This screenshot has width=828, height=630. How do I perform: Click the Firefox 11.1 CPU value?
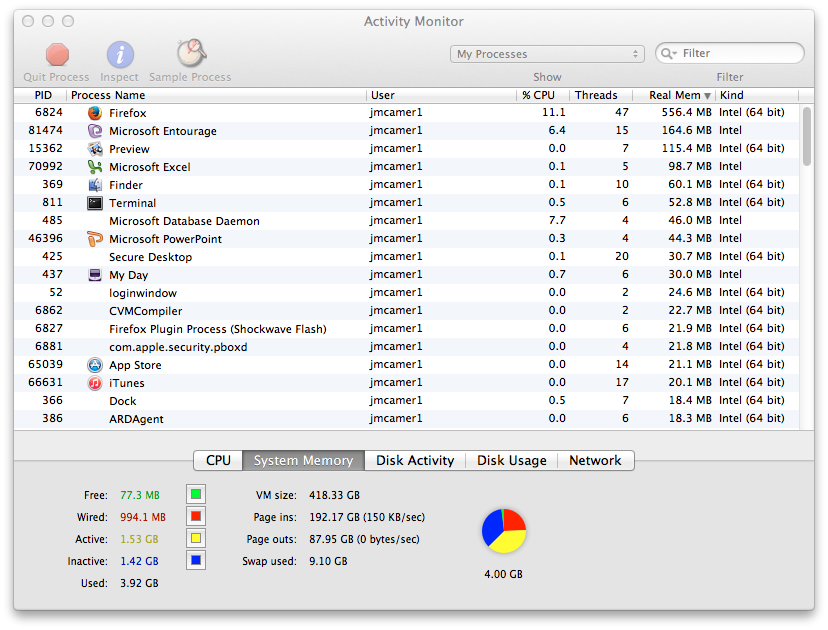553,112
